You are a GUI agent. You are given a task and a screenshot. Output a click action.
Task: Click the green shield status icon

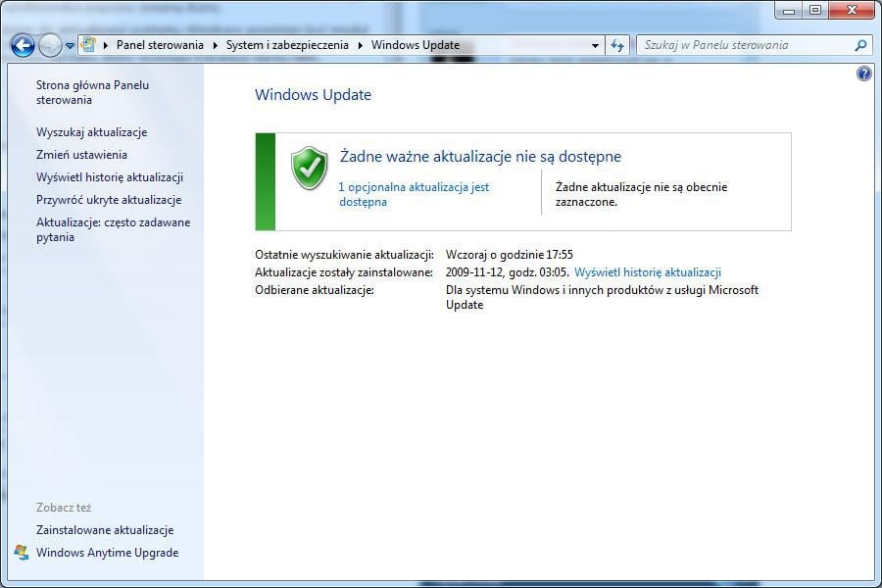point(310,168)
